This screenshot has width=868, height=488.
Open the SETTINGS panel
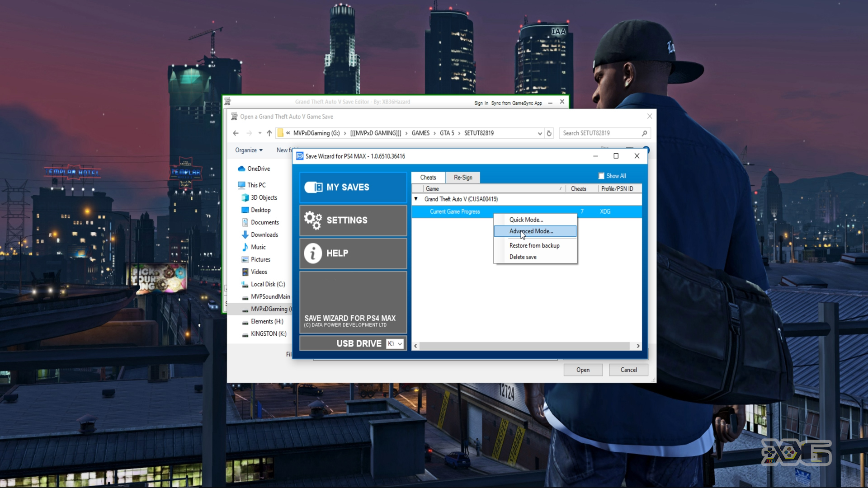click(352, 220)
